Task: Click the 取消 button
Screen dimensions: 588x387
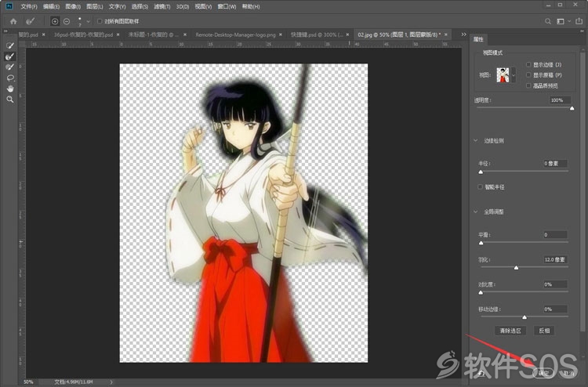Action: (568, 373)
